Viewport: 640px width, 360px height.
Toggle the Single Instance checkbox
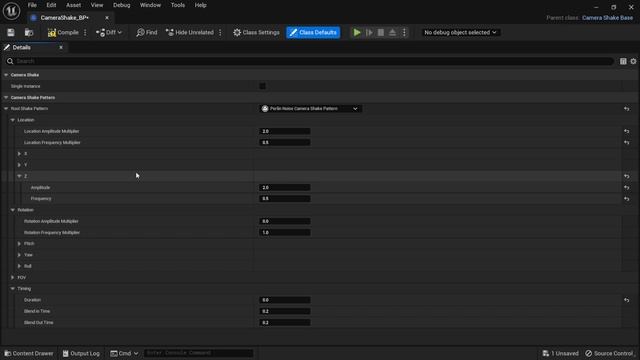(x=262, y=86)
